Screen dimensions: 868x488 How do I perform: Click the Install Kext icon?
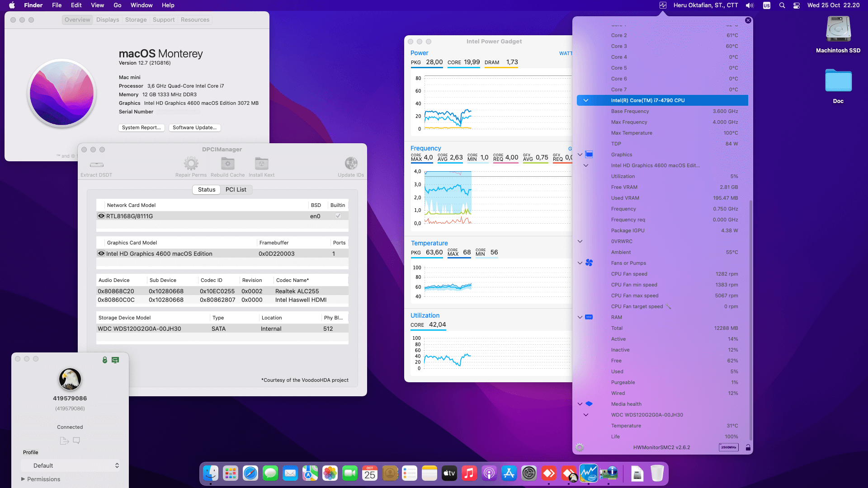coord(261,164)
